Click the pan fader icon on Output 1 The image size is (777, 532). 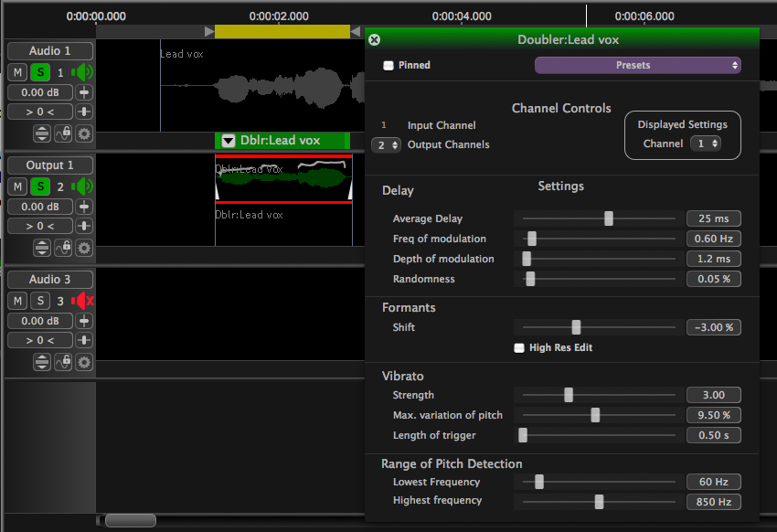85,226
